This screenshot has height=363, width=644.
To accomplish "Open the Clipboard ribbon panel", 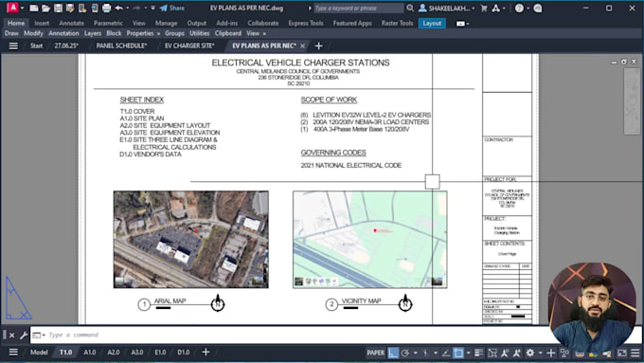I will coord(228,33).
